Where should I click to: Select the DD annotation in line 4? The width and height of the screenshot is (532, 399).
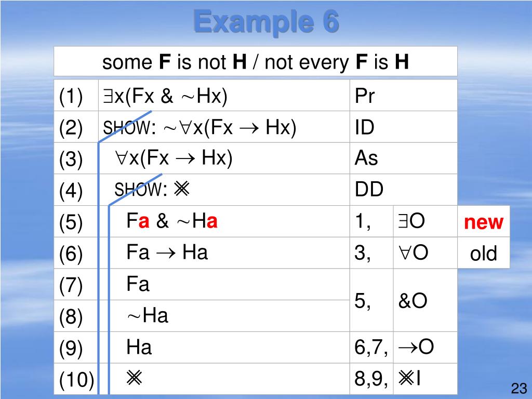[369, 189]
